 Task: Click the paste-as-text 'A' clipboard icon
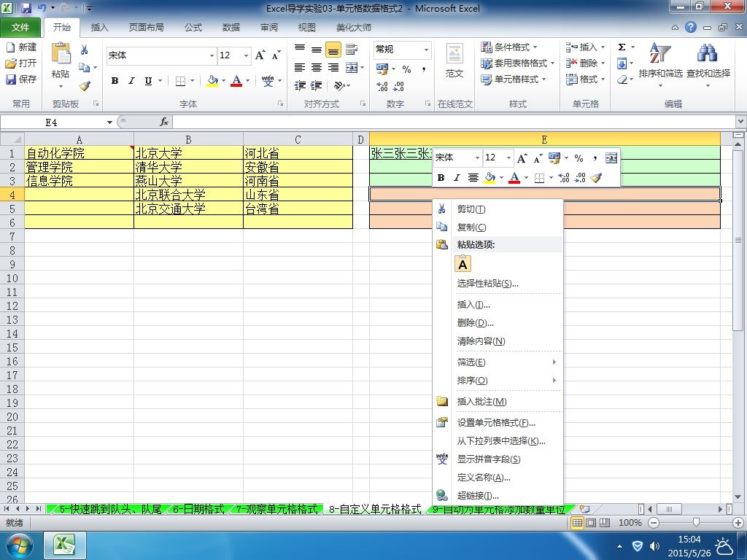click(463, 264)
